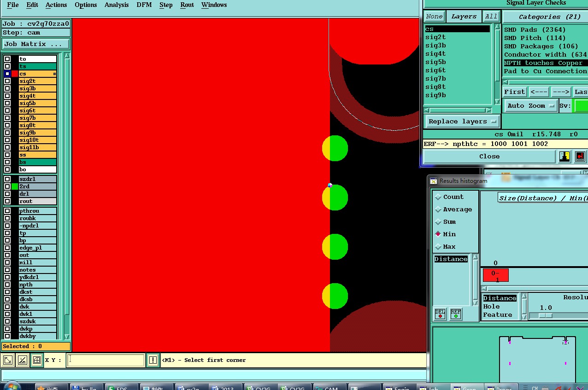Click the First result button

514,92
